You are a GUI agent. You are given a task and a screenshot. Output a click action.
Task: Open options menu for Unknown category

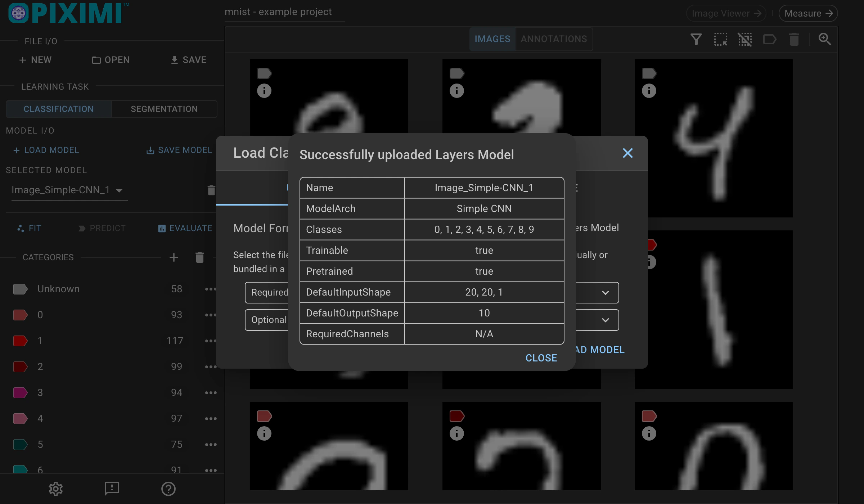(x=211, y=289)
